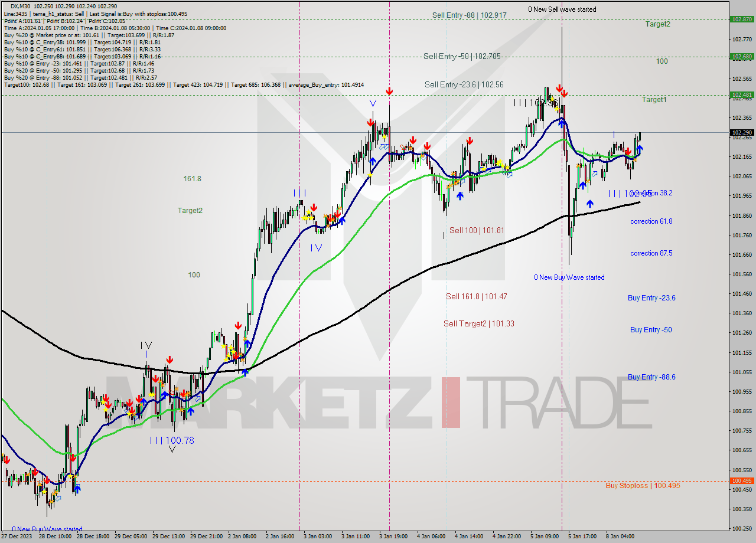Click the '29 Dec 05:00' time axis label
756x543 pixels.
pyautogui.click(x=131, y=537)
